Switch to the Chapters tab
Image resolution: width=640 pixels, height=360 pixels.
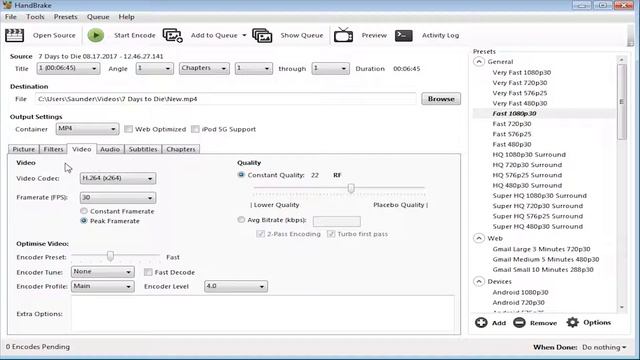(180, 149)
